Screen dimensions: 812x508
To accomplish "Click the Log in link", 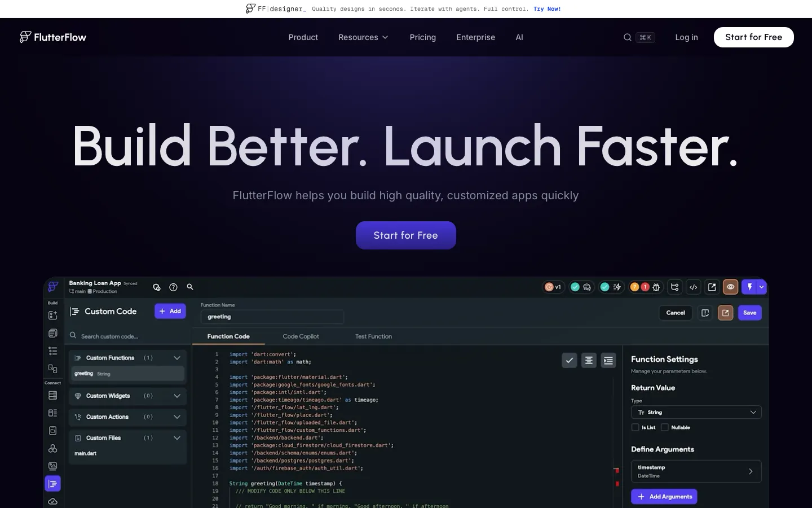I will pyautogui.click(x=686, y=37).
